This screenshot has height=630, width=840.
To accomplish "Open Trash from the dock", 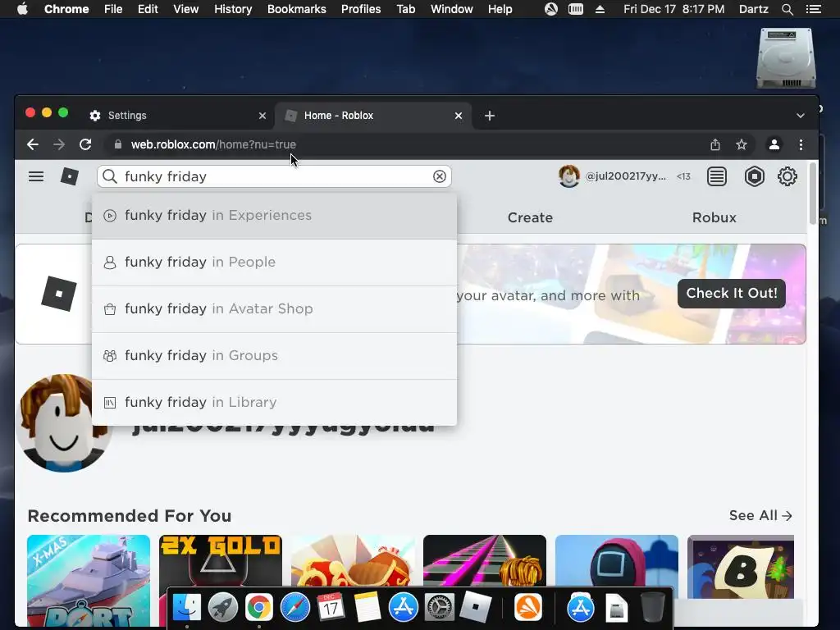I will tap(652, 607).
